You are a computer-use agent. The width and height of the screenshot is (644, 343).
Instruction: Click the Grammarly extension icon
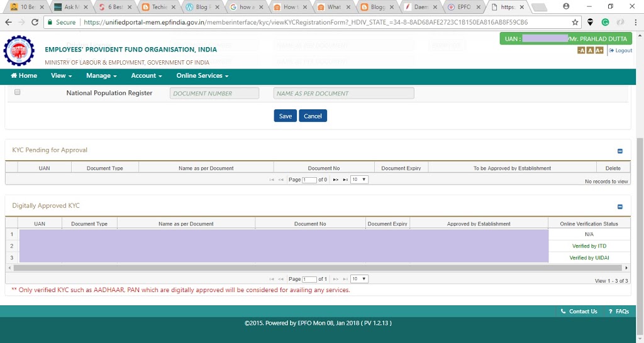pos(605,22)
